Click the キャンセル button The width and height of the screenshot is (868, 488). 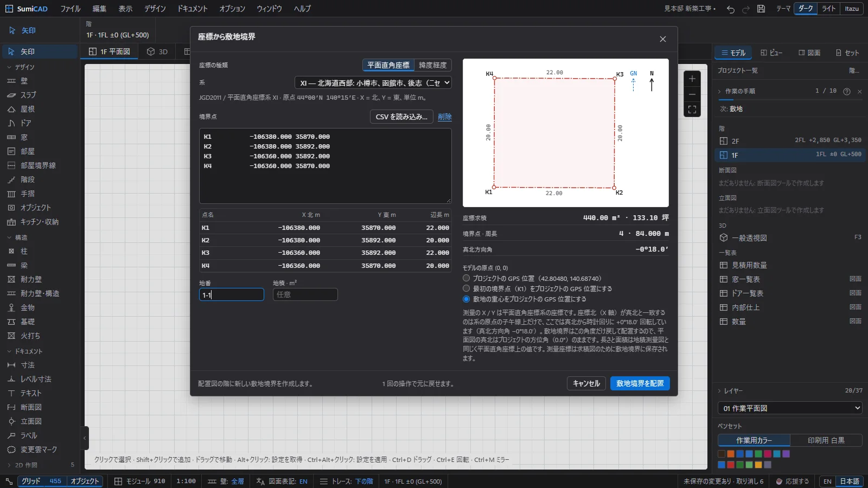586,383
